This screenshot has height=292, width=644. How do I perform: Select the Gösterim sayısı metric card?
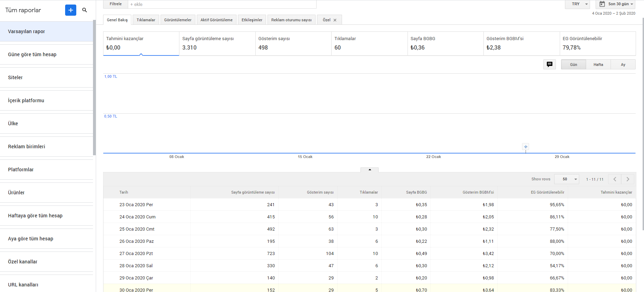coord(293,44)
